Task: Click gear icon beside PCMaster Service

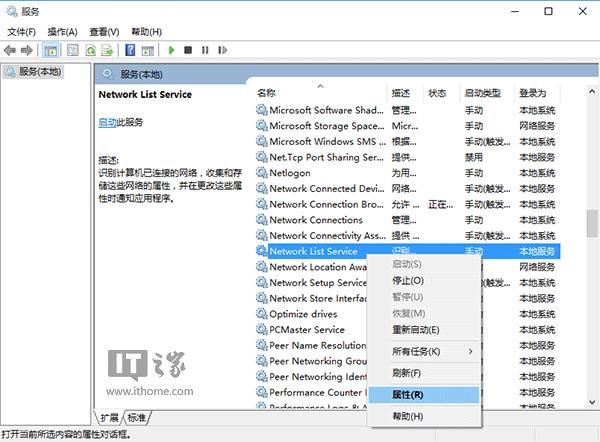Action: [x=262, y=329]
